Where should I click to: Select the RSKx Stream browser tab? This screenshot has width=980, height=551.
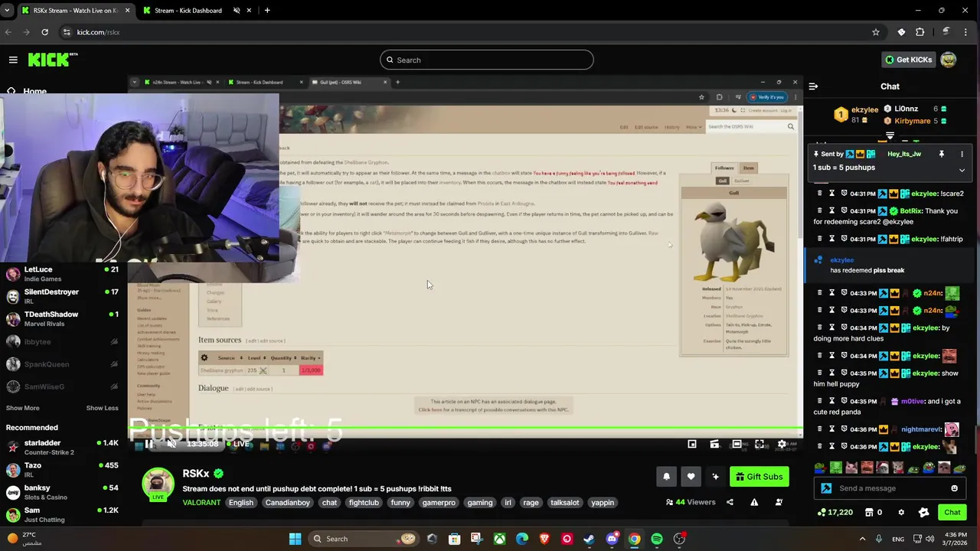75,11
